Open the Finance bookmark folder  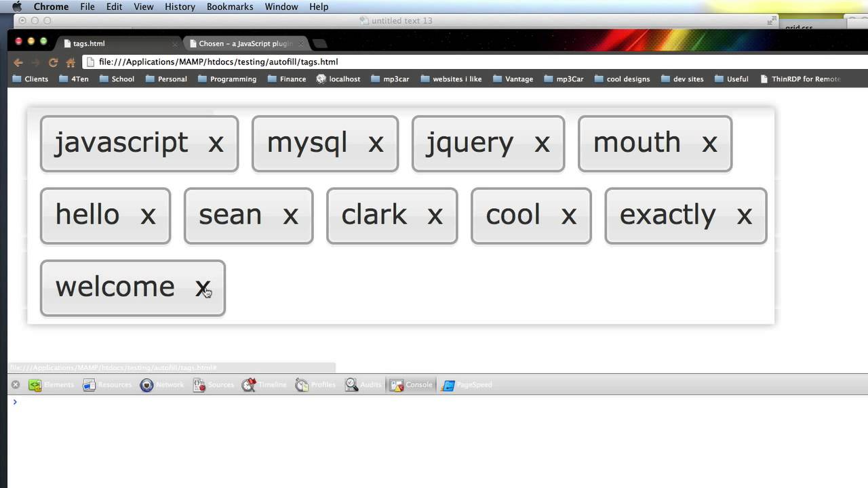point(287,79)
